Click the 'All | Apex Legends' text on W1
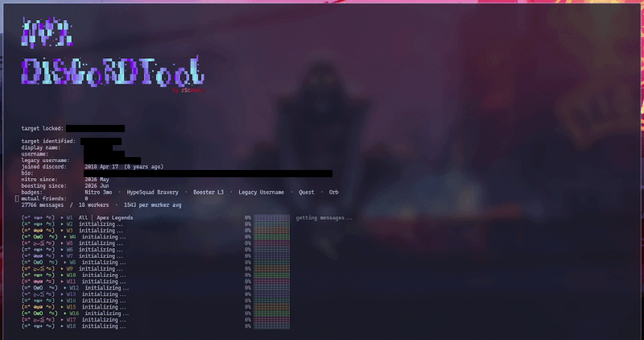This screenshot has width=644, height=340. (x=106, y=218)
